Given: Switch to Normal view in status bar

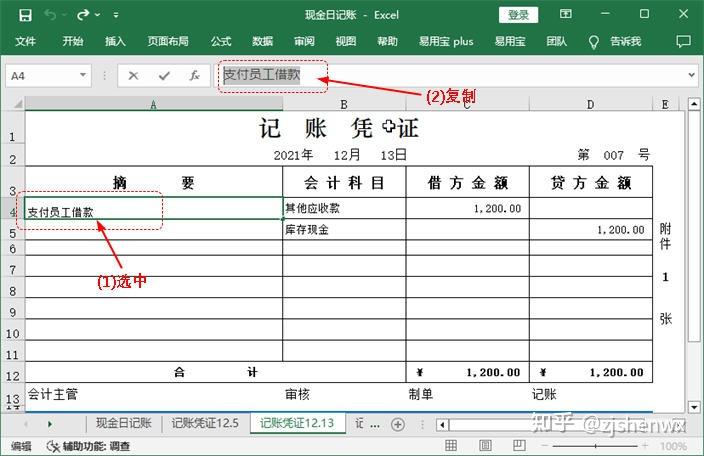Looking at the screenshot, I should pyautogui.click(x=452, y=446).
